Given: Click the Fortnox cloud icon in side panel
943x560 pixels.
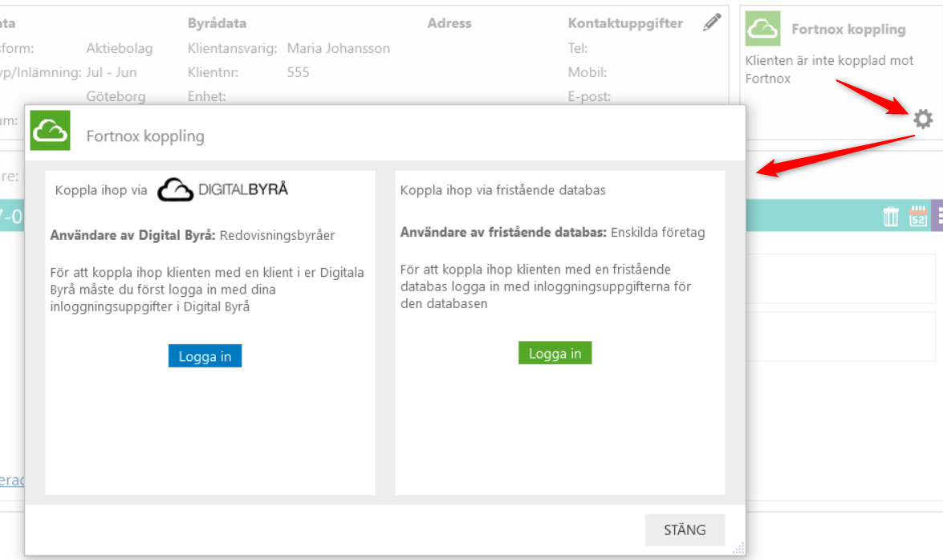Looking at the screenshot, I should (x=762, y=28).
